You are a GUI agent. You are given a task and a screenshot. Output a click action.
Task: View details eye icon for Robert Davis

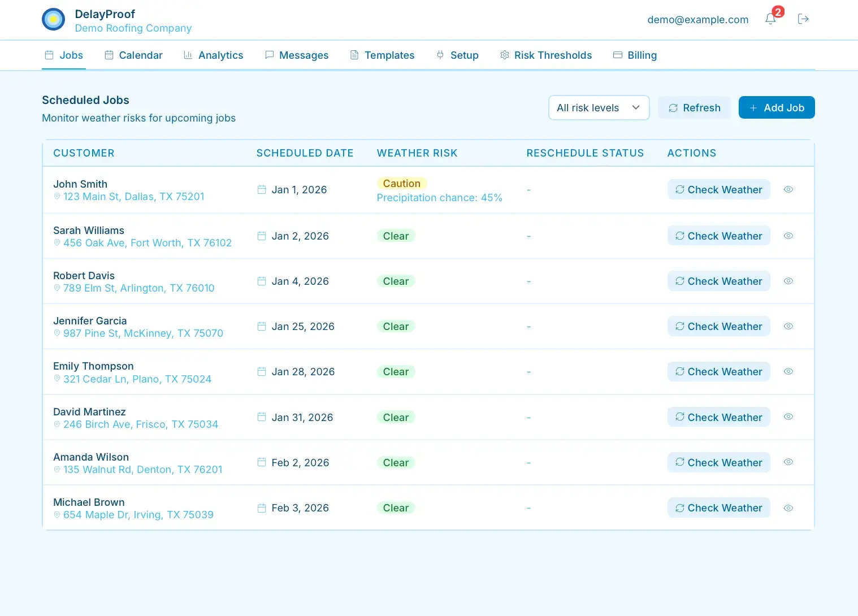788,281
